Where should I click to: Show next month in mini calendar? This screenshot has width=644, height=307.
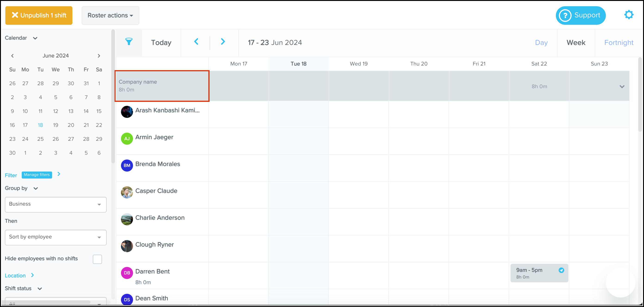tap(99, 56)
